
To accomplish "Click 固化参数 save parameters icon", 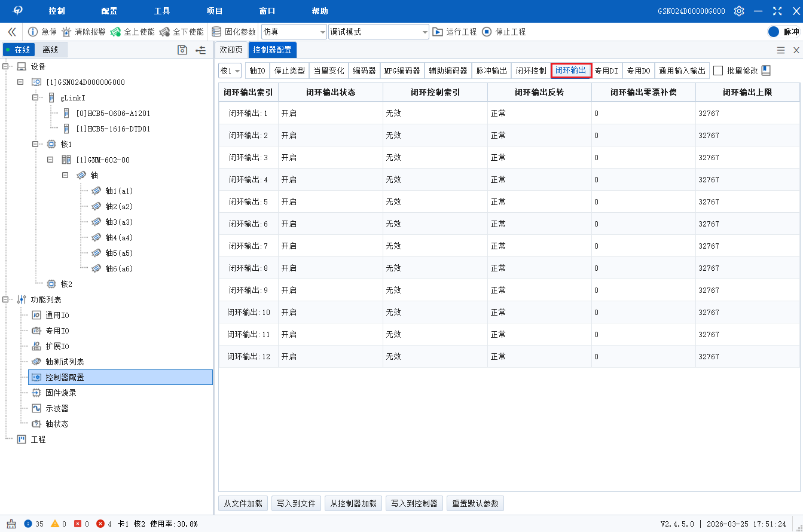I will point(216,32).
